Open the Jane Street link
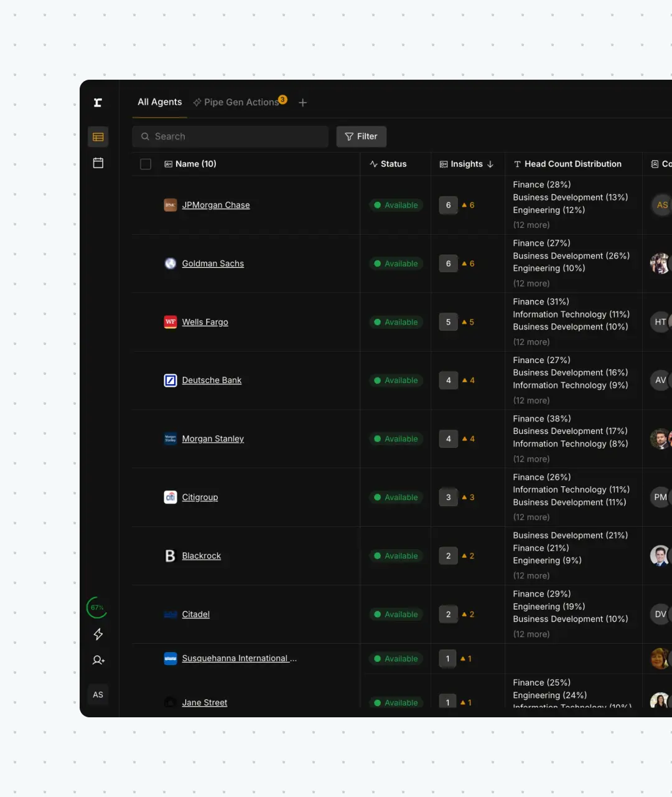The image size is (672, 797). [204, 702]
